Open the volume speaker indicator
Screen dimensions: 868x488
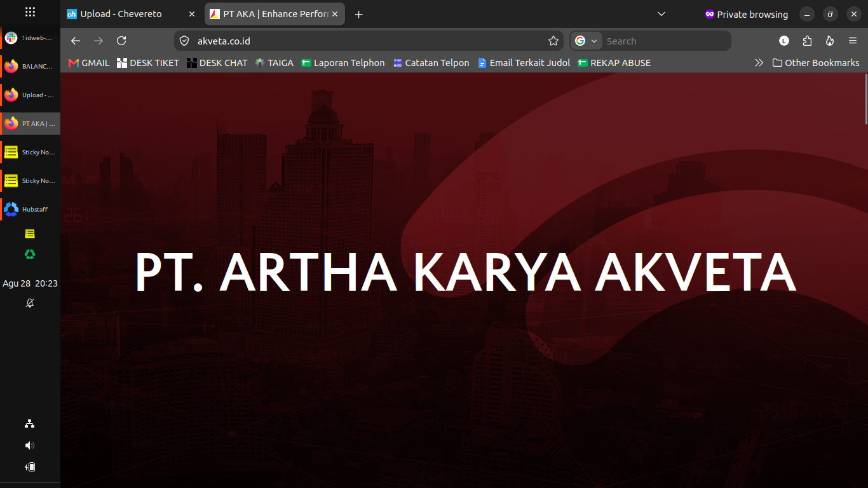(30, 445)
